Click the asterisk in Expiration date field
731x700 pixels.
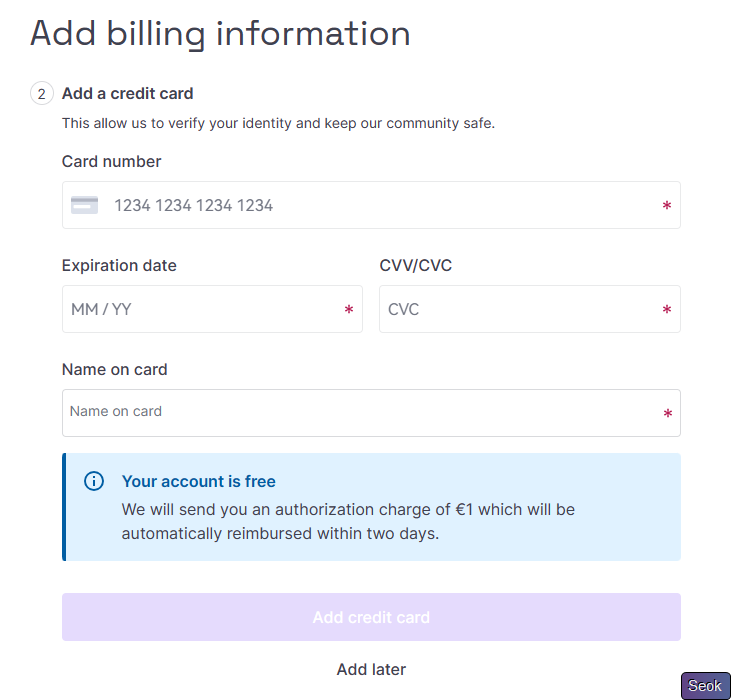click(348, 310)
